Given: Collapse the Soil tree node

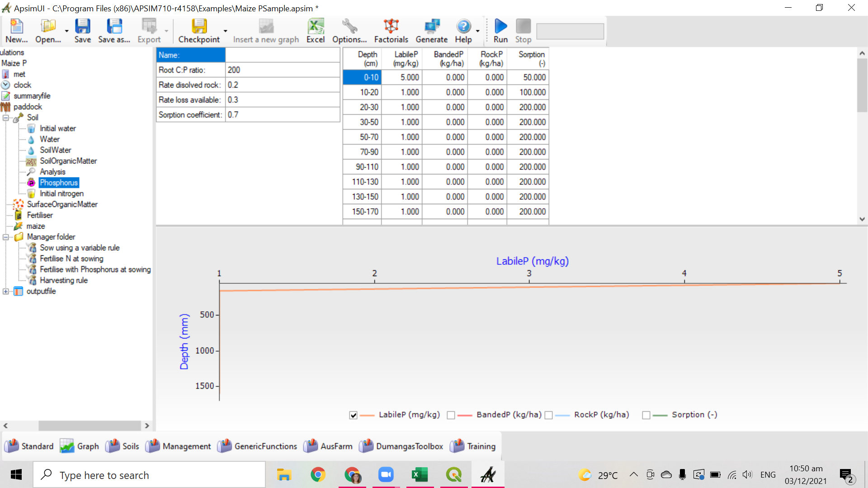Looking at the screenshot, I should point(6,117).
